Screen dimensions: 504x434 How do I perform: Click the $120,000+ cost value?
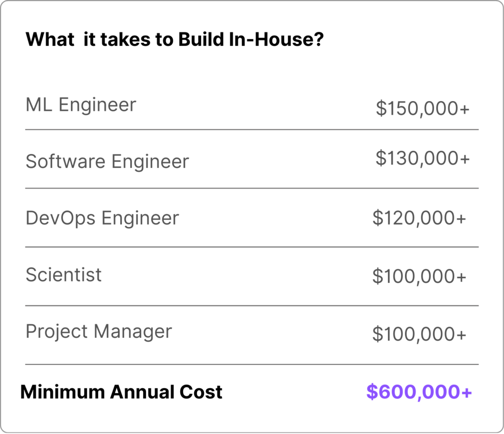coord(419,218)
